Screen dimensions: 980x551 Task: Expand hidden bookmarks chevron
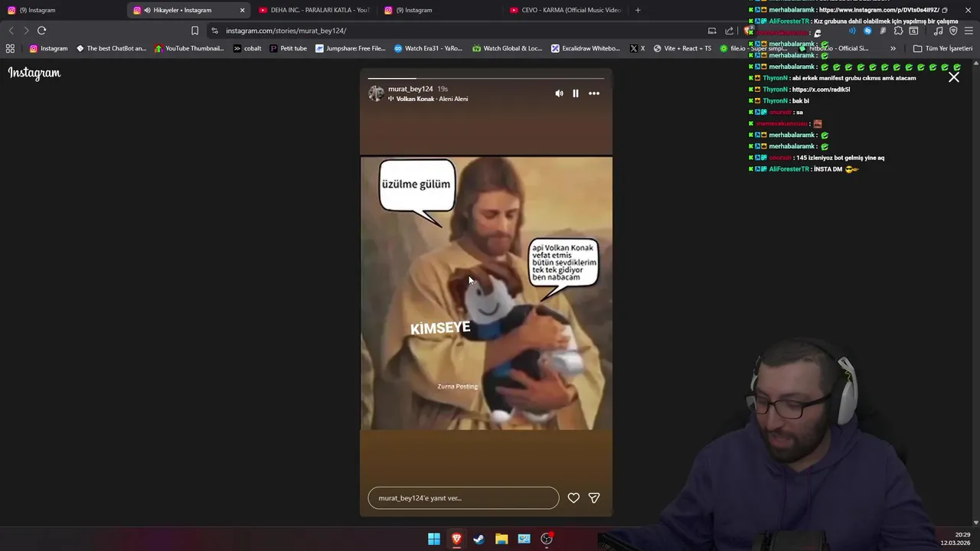tap(893, 48)
